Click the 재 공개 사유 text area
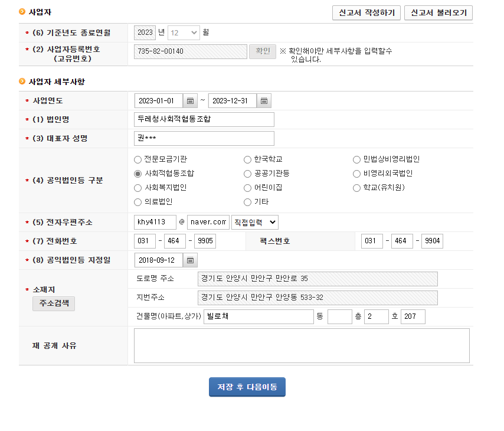 tap(302, 345)
